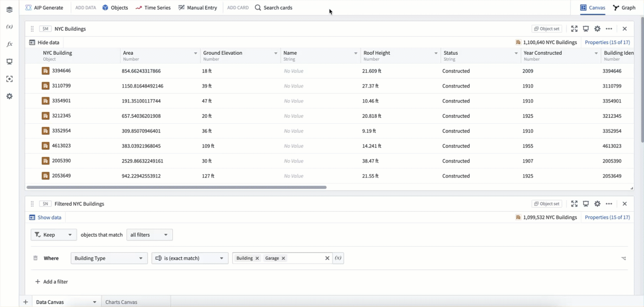Viewport: 644px width, 307px height.
Task: Open the variables (x) sidebar panel
Action: tap(9, 27)
